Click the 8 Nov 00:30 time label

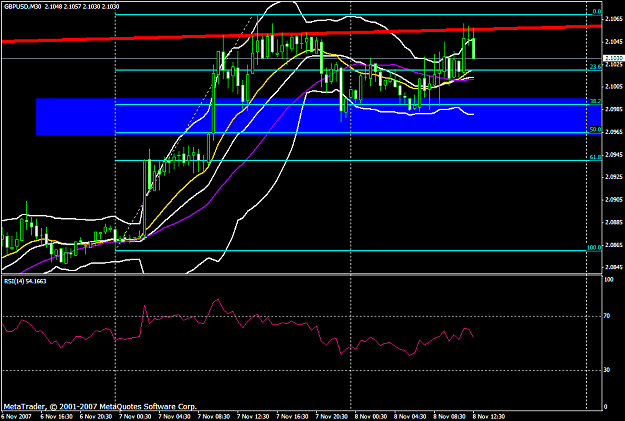[371, 416]
